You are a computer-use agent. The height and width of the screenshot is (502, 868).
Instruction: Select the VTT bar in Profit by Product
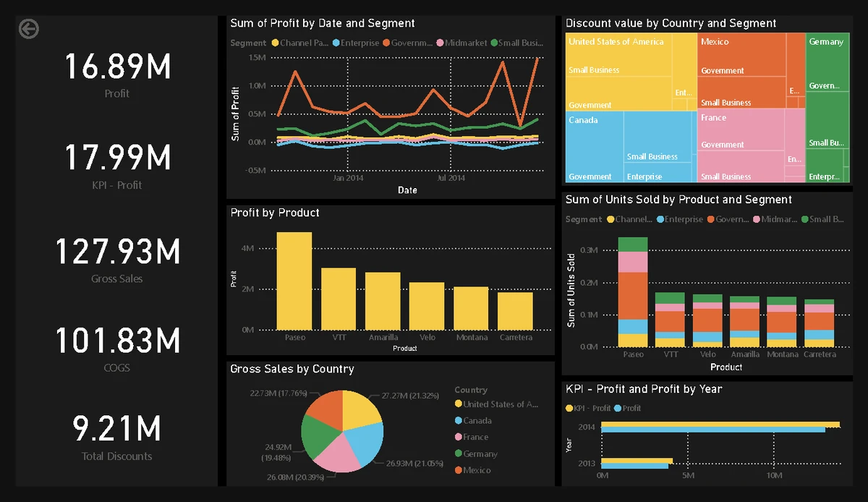pos(339,299)
